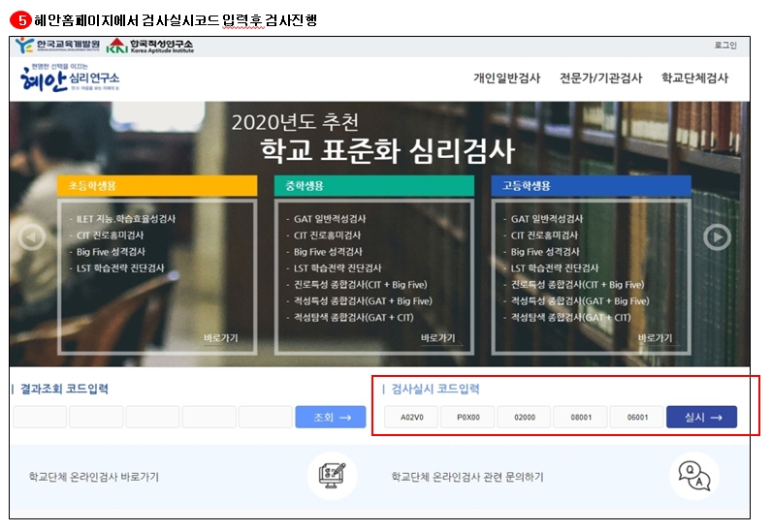Click 바로가기 under 초등학생용 panel
772x532 pixels.
click(x=220, y=338)
